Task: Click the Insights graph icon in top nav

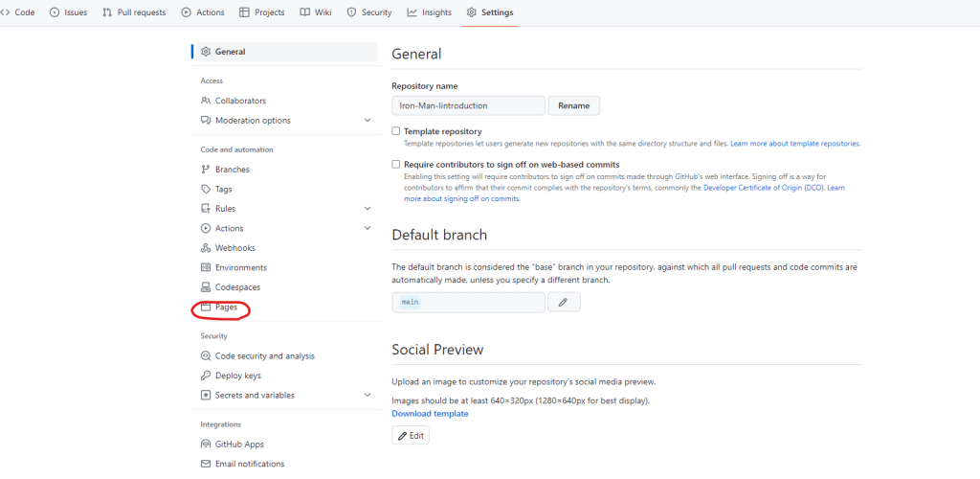Action: [x=412, y=12]
